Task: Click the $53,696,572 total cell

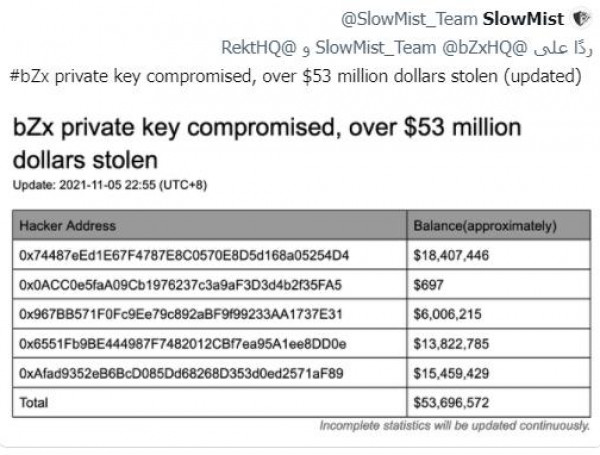Action: pyautogui.click(x=499, y=403)
